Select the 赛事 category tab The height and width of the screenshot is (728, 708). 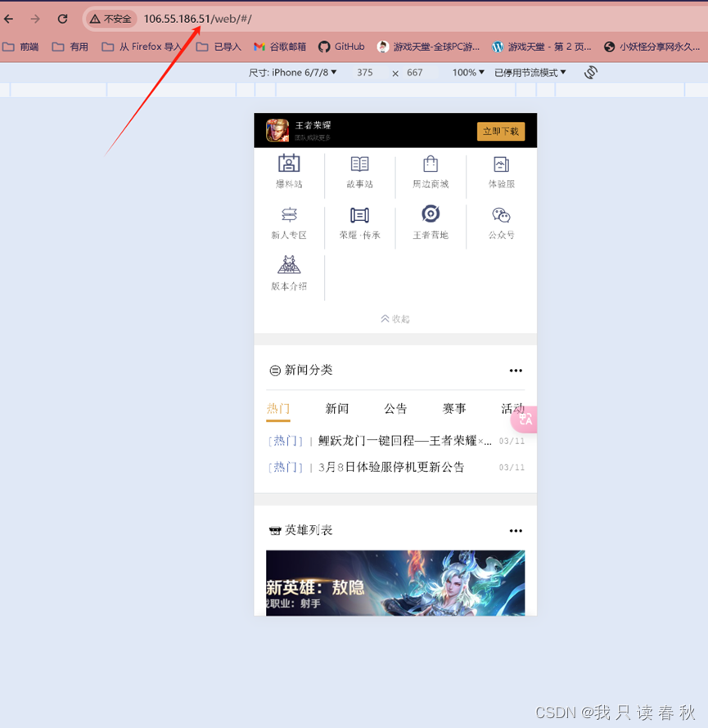tap(454, 408)
